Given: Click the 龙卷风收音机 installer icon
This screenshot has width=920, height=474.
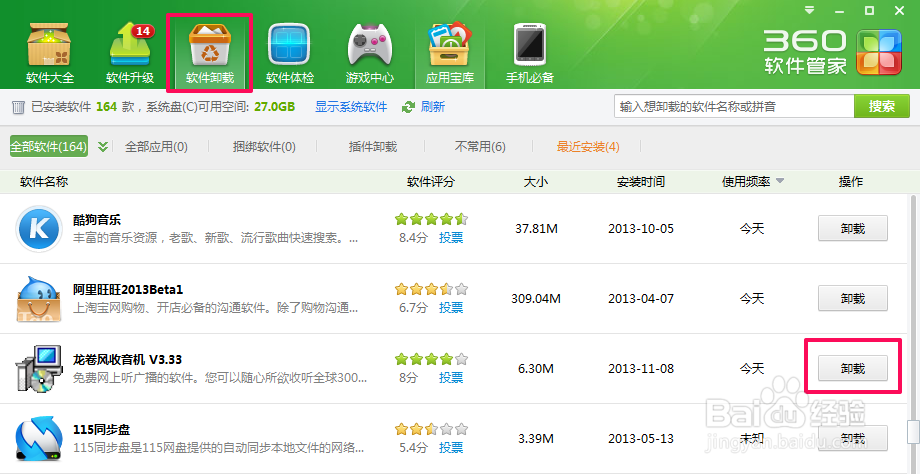Looking at the screenshot, I should tap(39, 368).
